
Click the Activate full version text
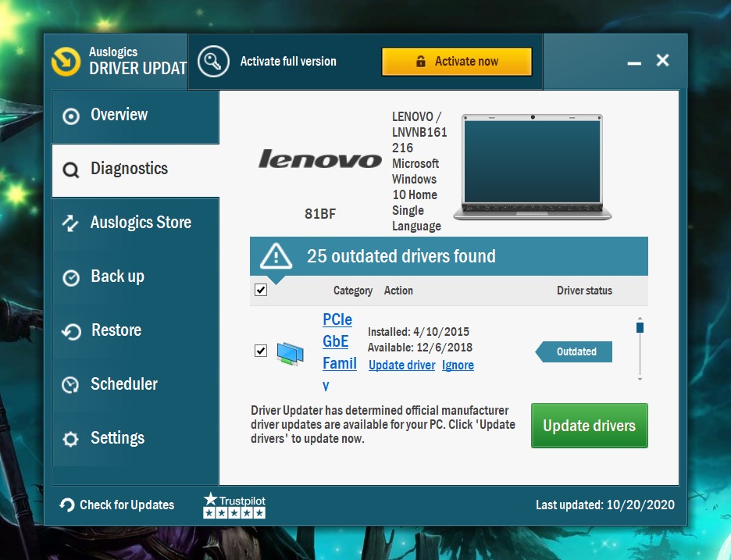pos(288,62)
